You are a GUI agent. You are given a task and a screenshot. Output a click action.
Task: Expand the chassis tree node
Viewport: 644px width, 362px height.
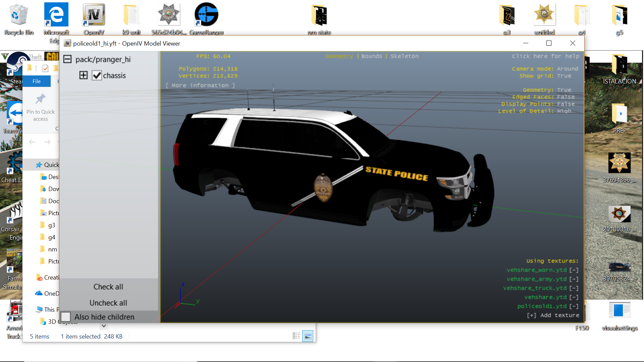[x=84, y=75]
